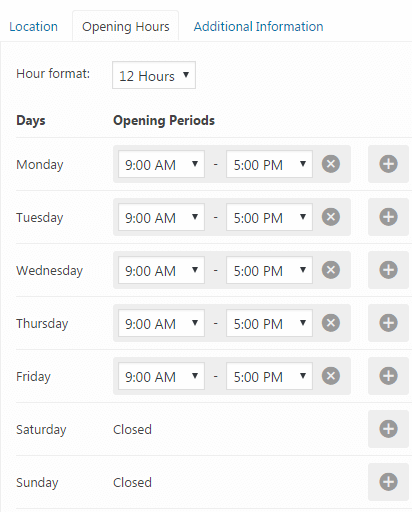Open the Hour format dropdown
The height and width of the screenshot is (512, 412).
[154, 75]
